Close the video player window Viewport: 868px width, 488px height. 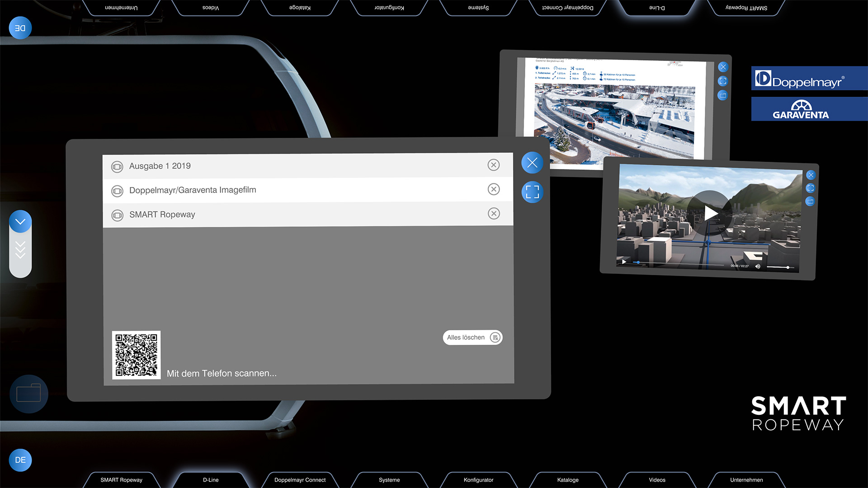click(811, 175)
